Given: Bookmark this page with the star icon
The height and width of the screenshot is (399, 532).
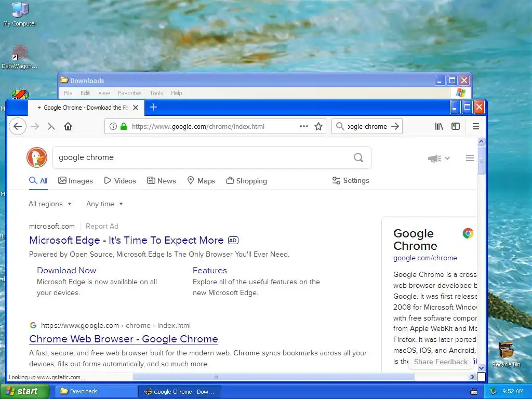Looking at the screenshot, I should click(x=318, y=127).
